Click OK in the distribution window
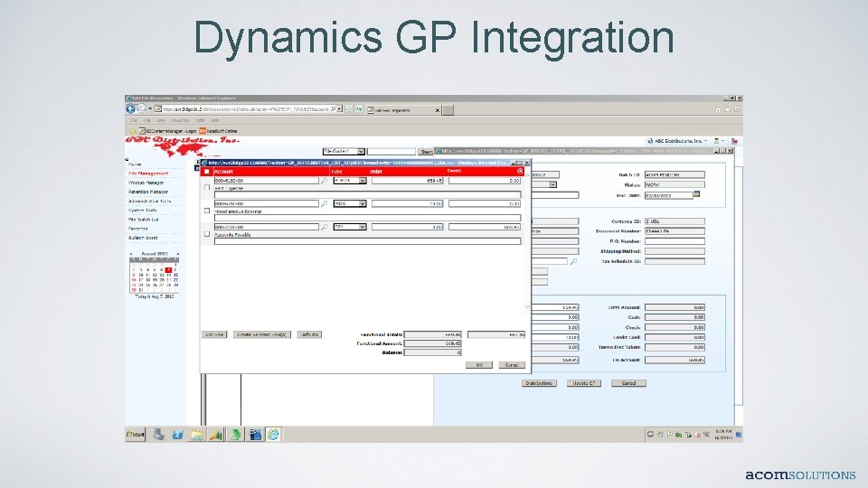The width and height of the screenshot is (868, 488). point(479,365)
